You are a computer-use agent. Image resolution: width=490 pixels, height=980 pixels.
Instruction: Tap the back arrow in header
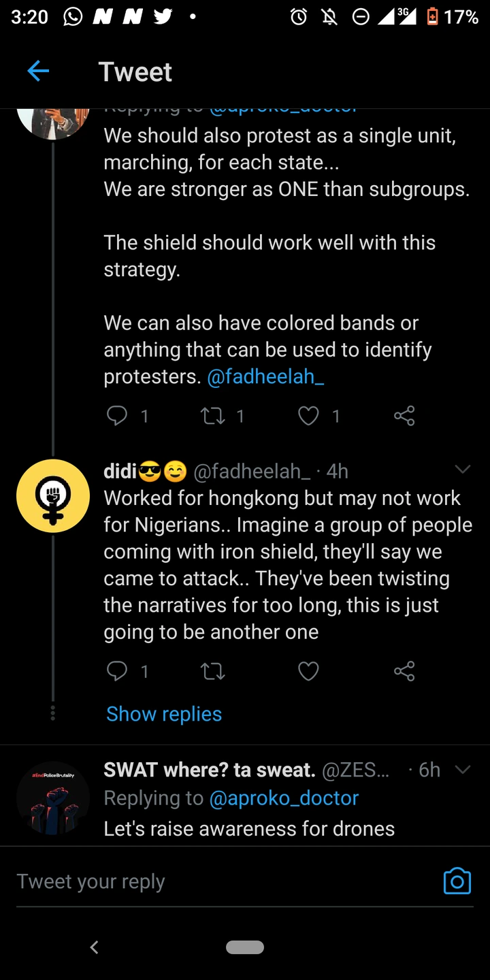[38, 71]
